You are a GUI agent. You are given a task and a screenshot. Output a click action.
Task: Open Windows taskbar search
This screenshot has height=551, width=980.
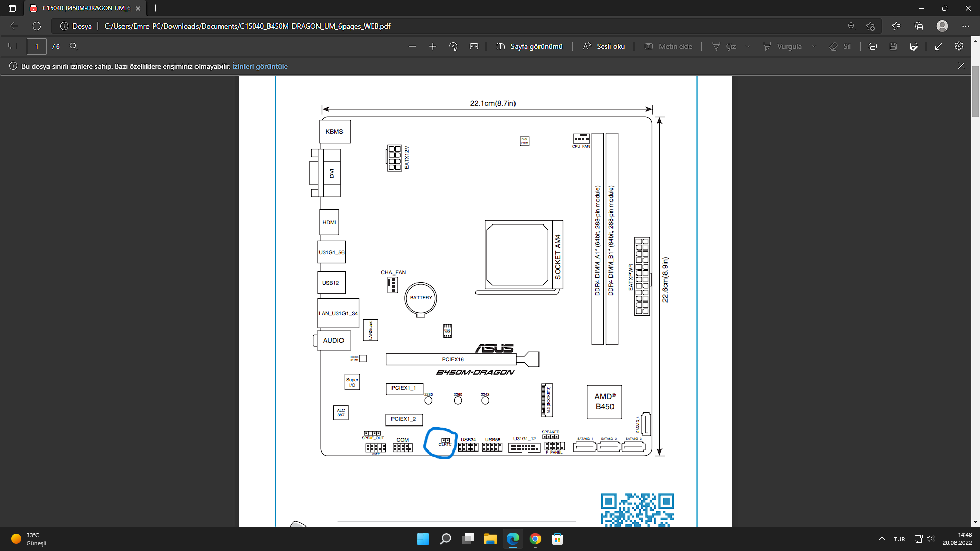pos(445,539)
